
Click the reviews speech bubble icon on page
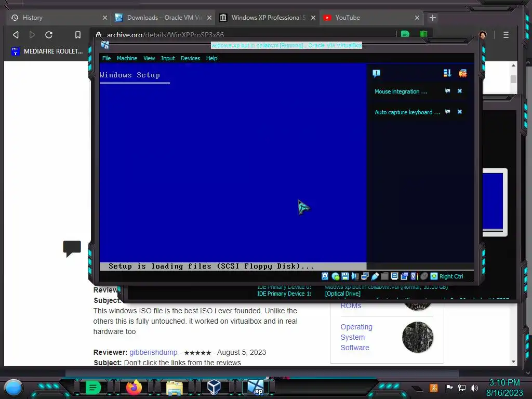(x=72, y=248)
